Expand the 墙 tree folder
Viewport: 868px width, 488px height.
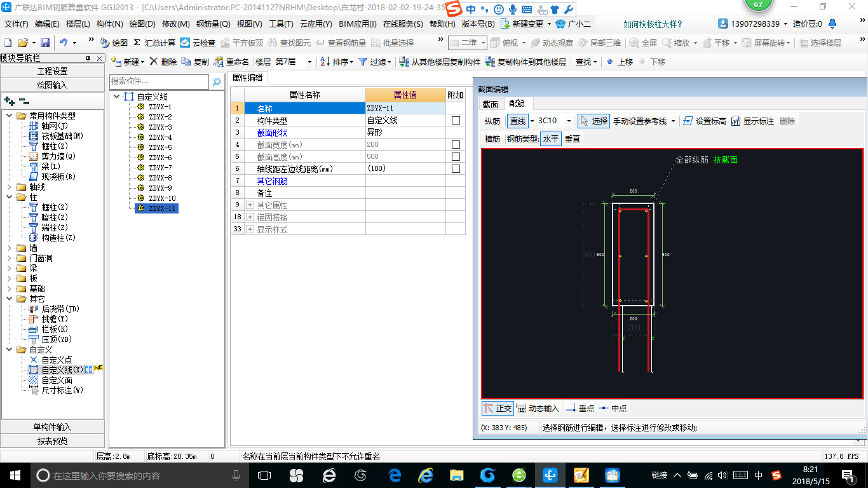pos(10,248)
